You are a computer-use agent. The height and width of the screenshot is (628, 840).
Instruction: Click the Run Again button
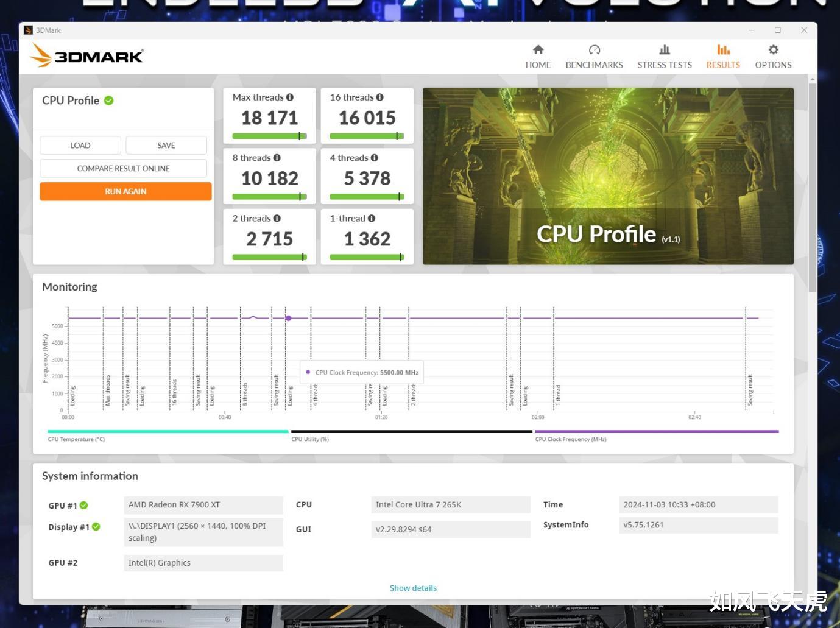click(125, 191)
